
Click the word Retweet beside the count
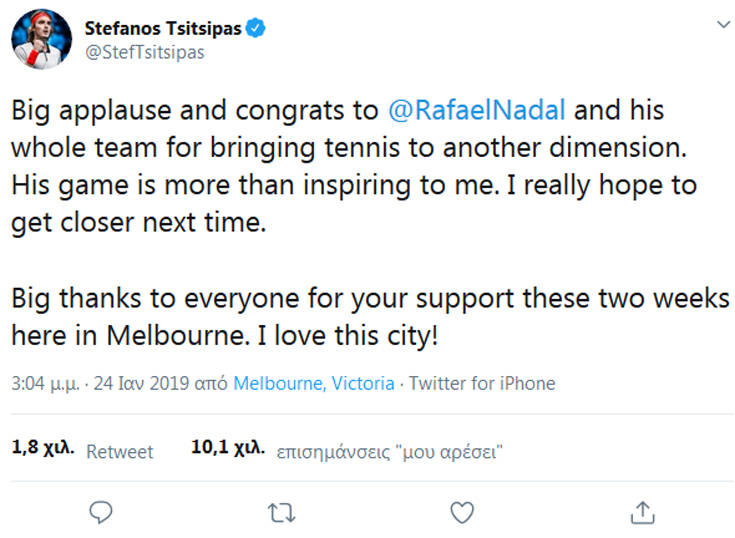[120, 452]
